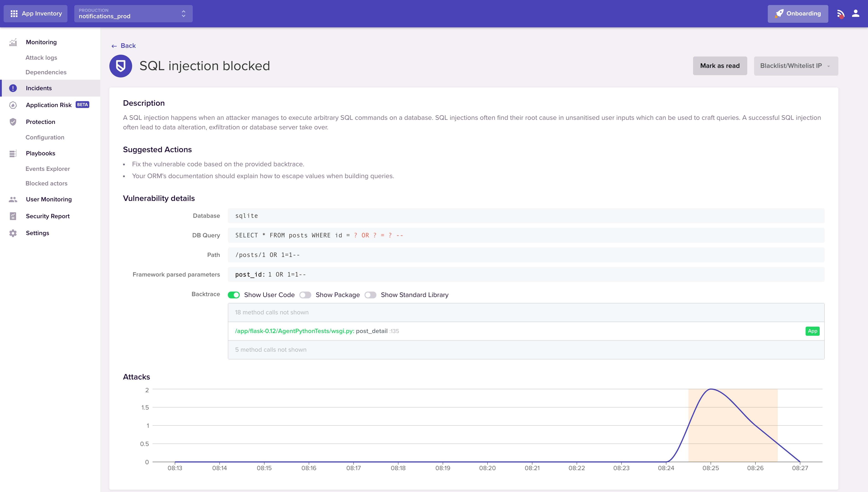Click the Protection shield icon
This screenshot has height=492, width=868.
(13, 122)
